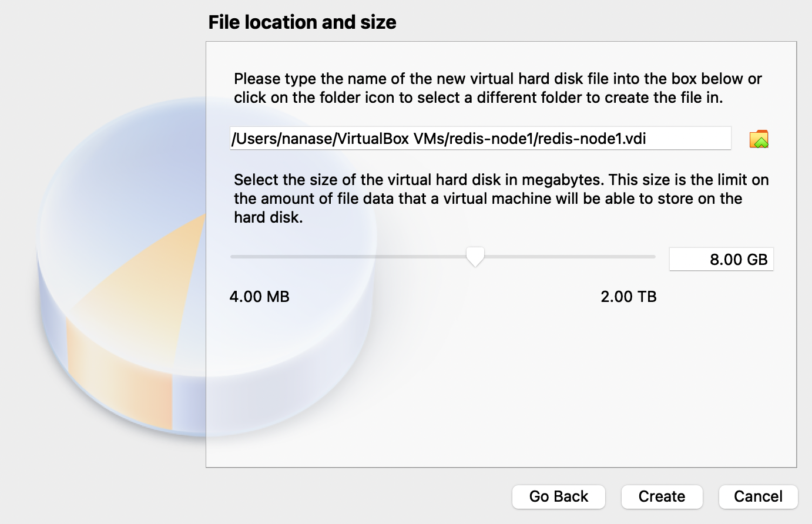Focus the redis-node1.vdi file path field
Screen dimensions: 812x524
coord(481,139)
